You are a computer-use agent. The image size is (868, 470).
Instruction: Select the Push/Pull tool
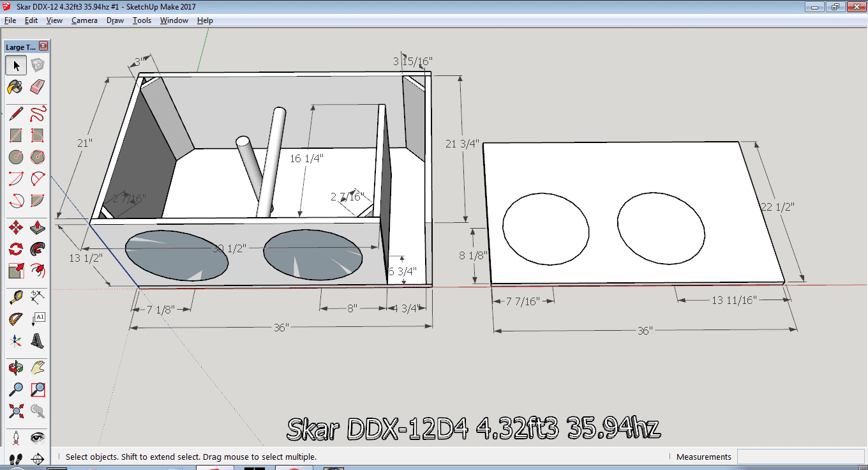click(38, 227)
